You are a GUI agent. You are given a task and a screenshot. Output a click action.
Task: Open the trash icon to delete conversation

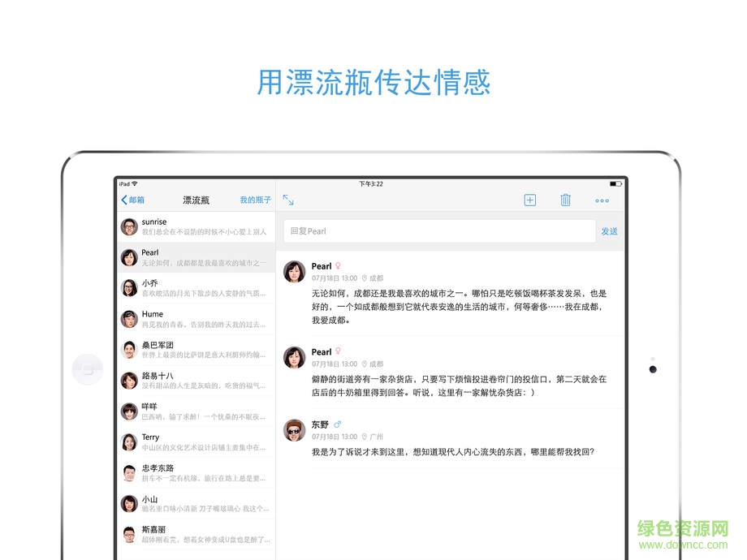coord(566,200)
